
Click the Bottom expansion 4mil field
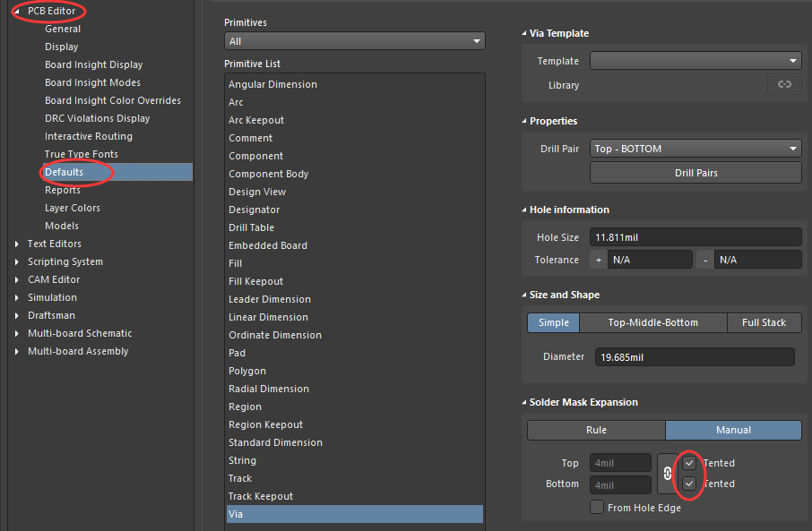(620, 485)
